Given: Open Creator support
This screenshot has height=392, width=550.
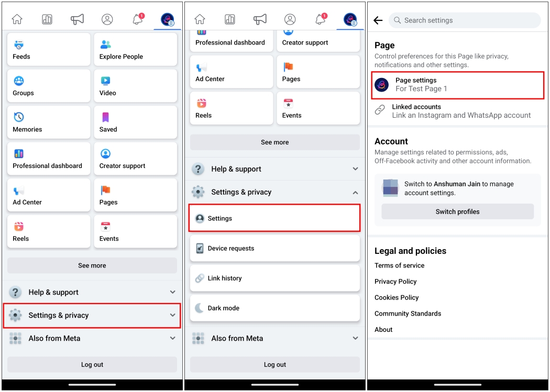Looking at the screenshot, I should 136,159.
